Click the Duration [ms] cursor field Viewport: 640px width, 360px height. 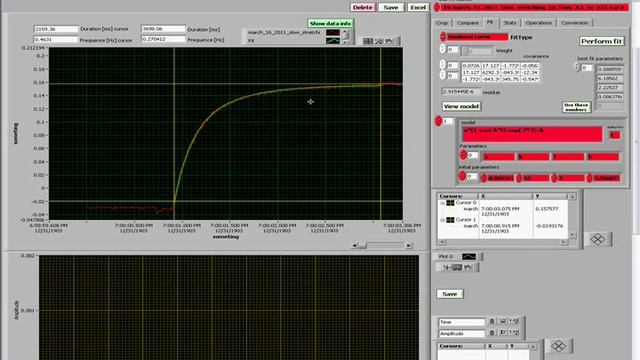56,29
